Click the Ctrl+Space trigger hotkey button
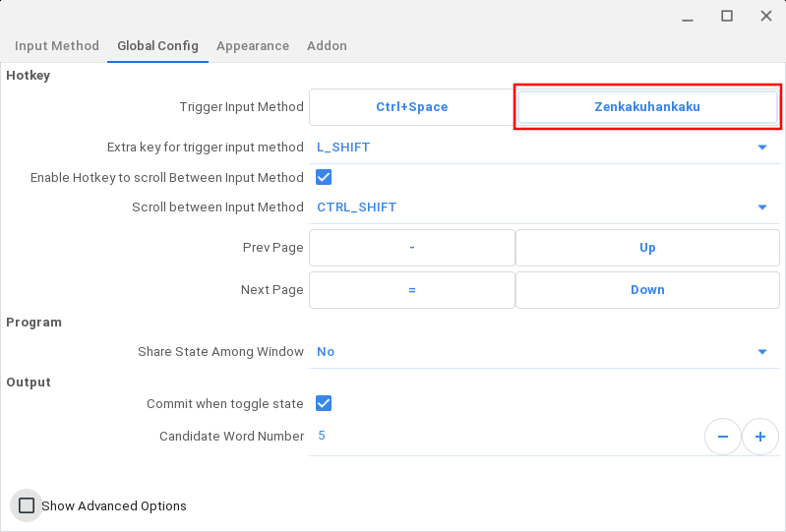 pyautogui.click(x=411, y=107)
